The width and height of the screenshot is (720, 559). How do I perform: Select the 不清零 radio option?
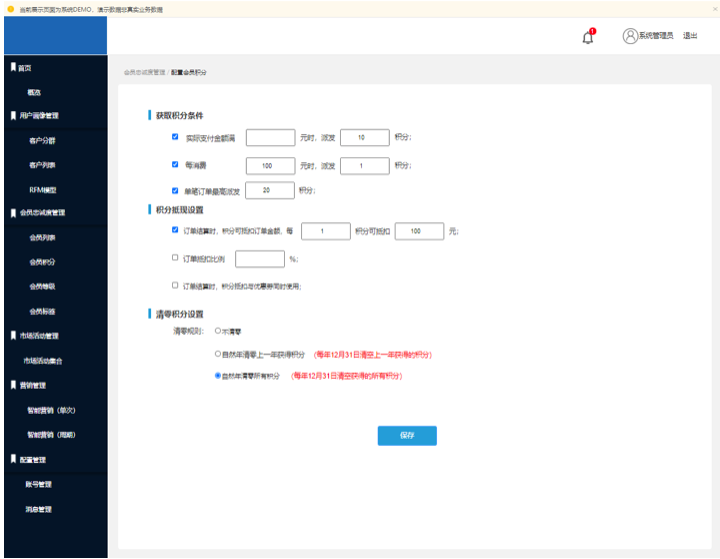[218, 331]
